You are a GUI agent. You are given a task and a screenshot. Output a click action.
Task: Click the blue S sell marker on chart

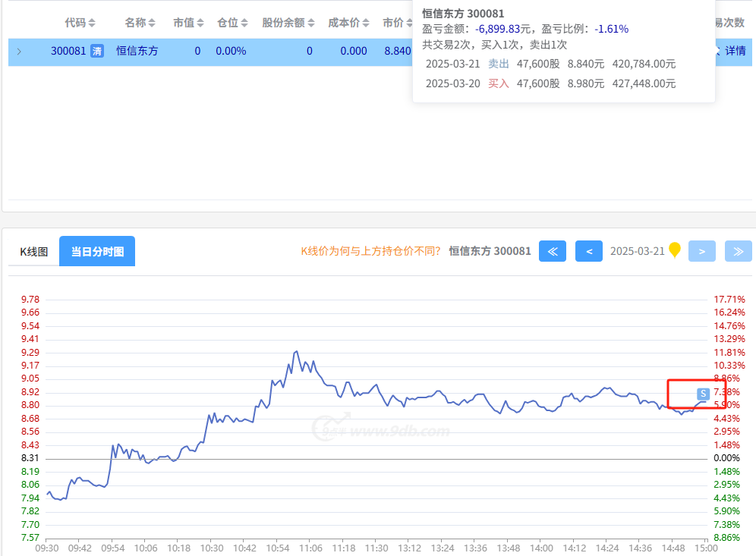[703, 393]
